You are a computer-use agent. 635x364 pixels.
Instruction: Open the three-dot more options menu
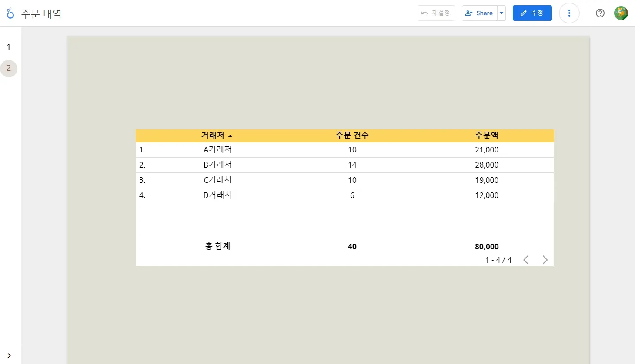pyautogui.click(x=569, y=13)
